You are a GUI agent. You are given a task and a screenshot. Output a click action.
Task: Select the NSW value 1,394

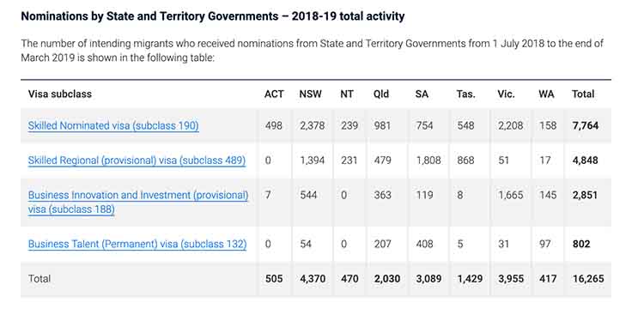tap(313, 161)
